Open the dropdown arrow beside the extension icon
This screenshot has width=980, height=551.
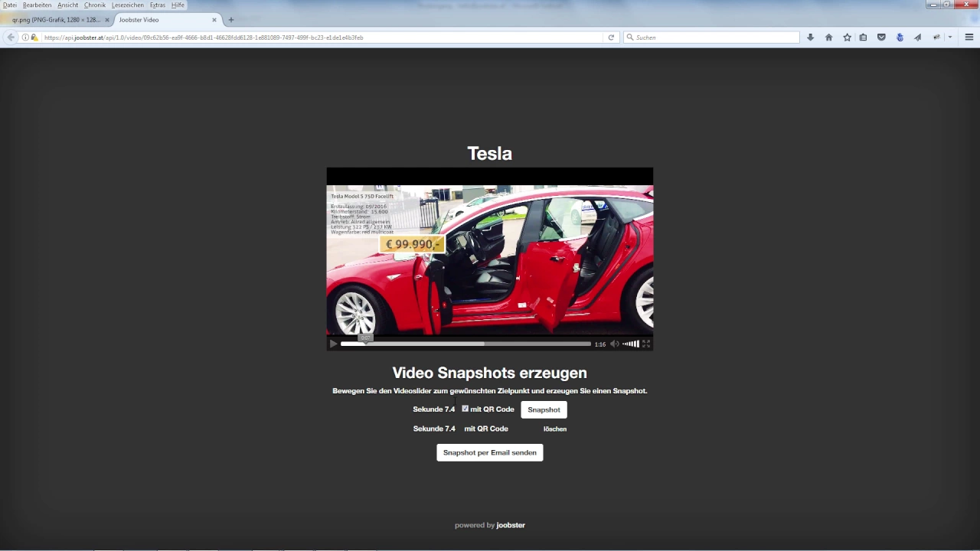pyautogui.click(x=950, y=37)
